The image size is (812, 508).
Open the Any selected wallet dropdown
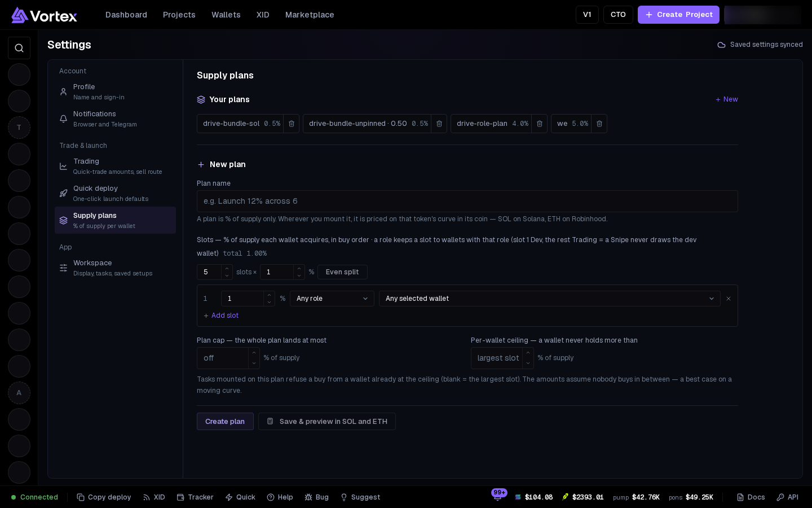550,299
